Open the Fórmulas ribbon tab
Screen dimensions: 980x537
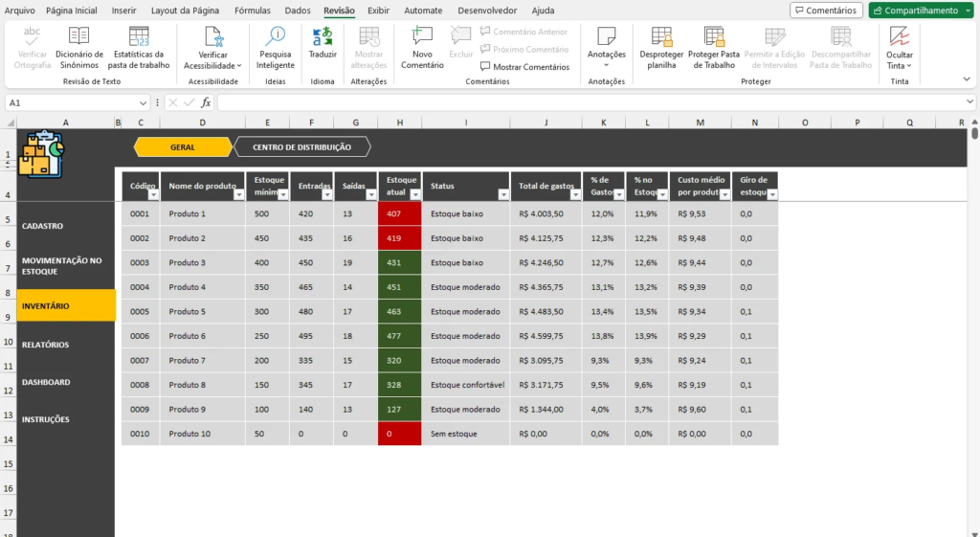click(253, 11)
